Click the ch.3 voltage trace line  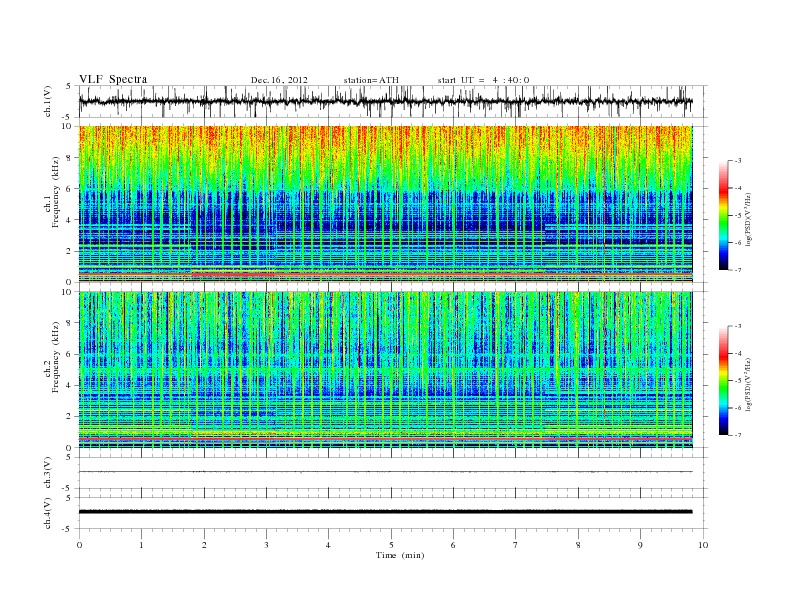point(385,472)
